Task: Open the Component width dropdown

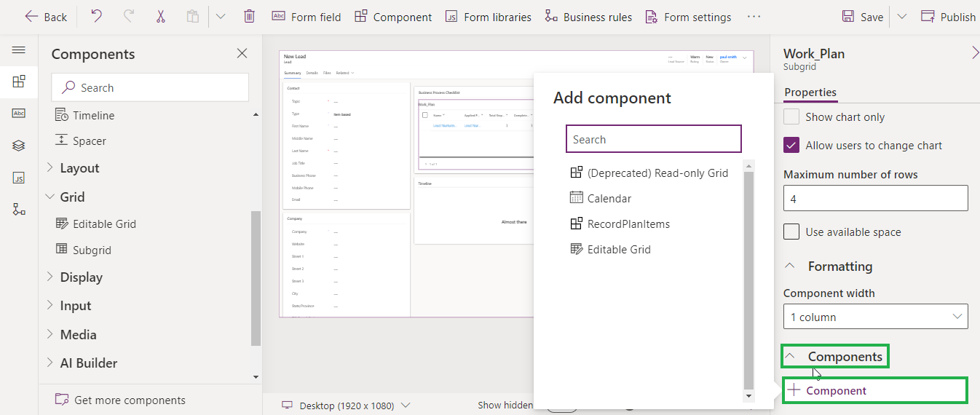Action: (875, 317)
